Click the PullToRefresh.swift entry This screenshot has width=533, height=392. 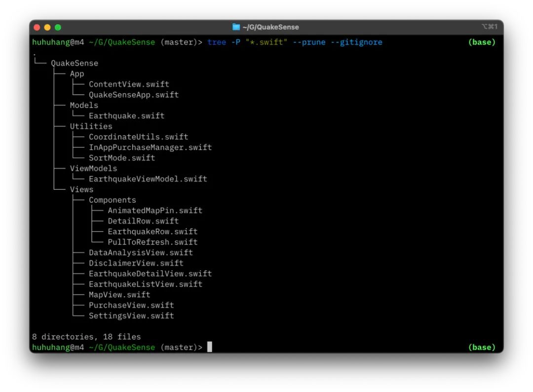tap(152, 242)
